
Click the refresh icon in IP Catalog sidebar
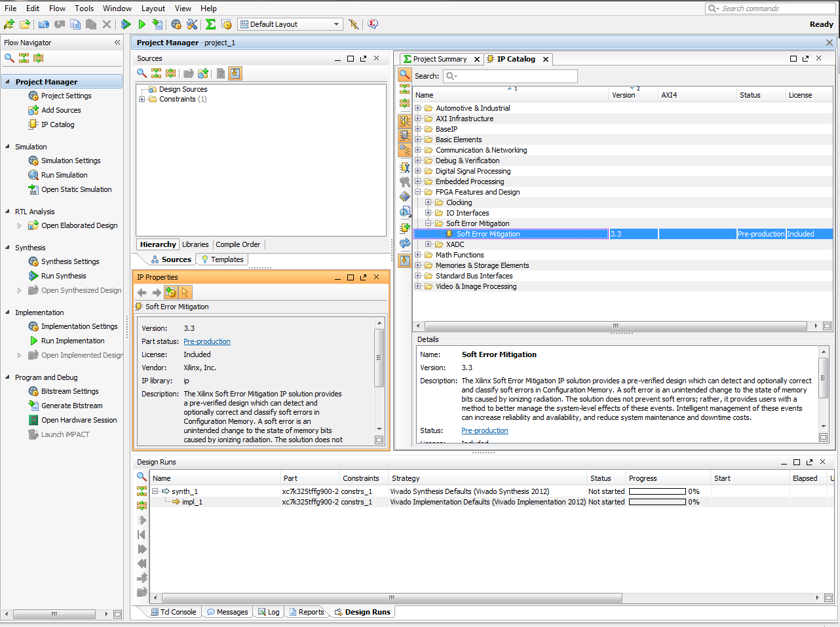point(405,243)
